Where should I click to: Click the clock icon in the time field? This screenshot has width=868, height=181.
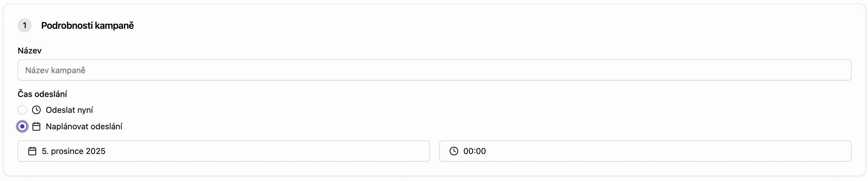tap(454, 151)
